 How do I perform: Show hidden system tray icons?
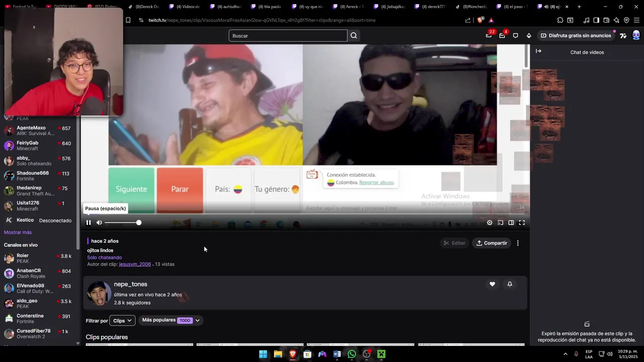(565, 354)
